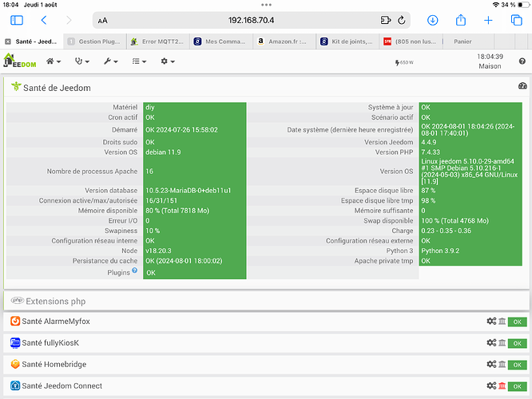Click the AlarmeMyfox plugin logo icon
The image size is (532, 399).
click(15, 321)
